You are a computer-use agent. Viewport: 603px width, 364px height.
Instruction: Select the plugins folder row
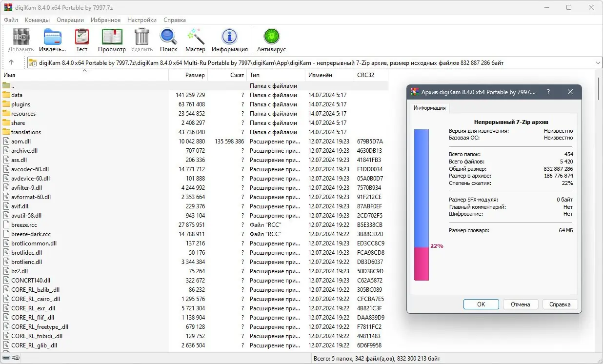195,104
